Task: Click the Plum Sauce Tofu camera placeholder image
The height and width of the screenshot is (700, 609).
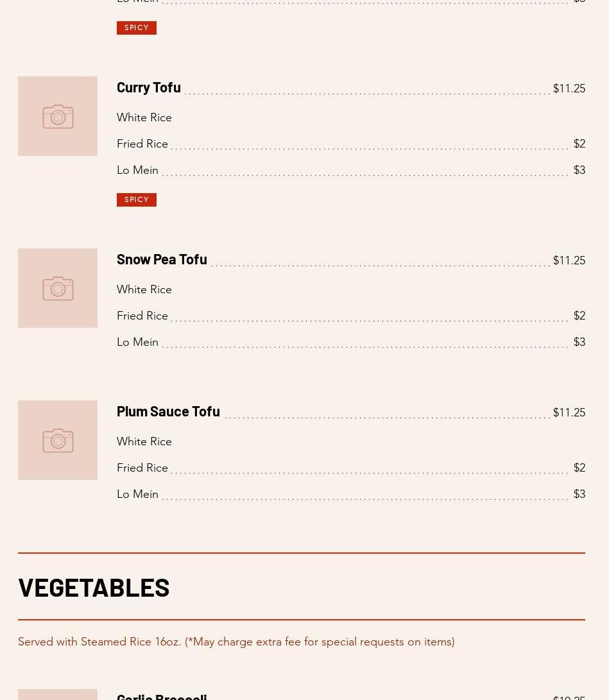Action: [x=58, y=440]
